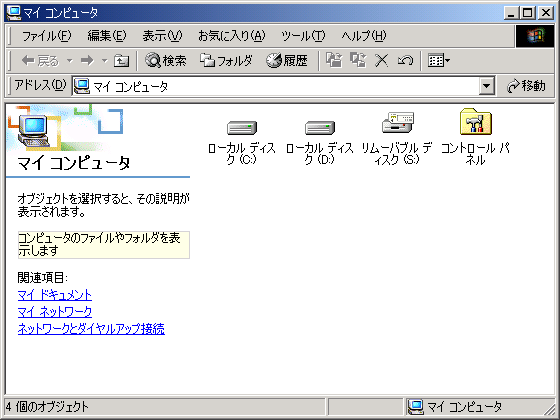Open the My Documents (マイ ドキュメント) link
560x420 pixels.
click(x=55, y=295)
